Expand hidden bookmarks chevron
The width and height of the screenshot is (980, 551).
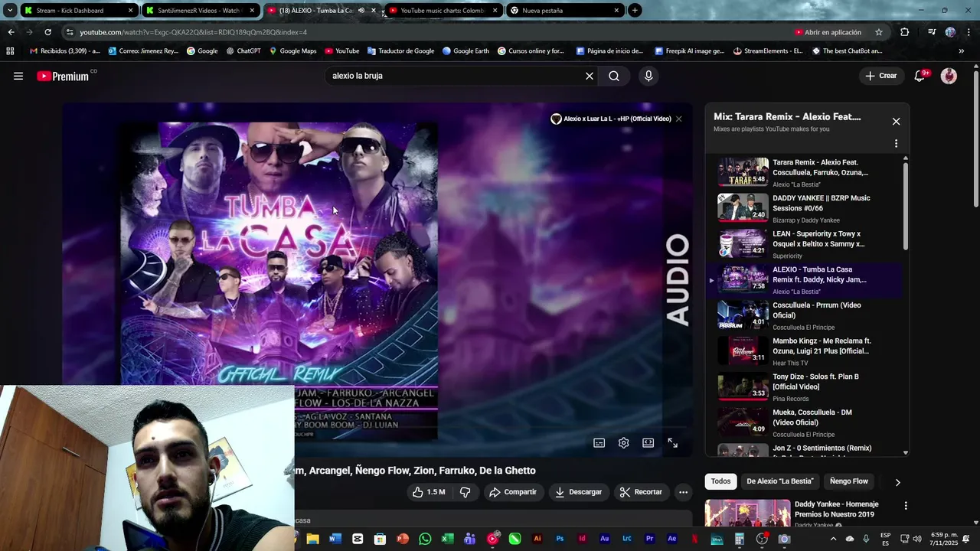point(962,51)
